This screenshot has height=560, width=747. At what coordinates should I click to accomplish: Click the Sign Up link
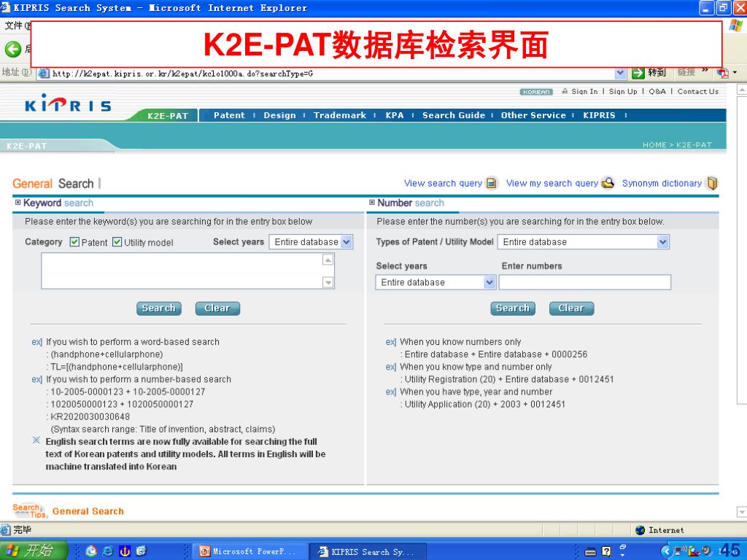click(623, 91)
